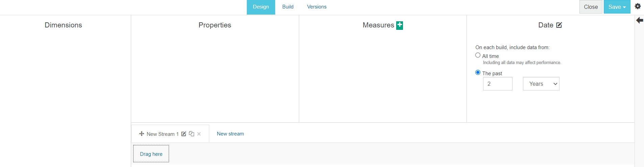The image size is (644, 167).
Task: Click the Drag here drop zone
Action: point(151,154)
